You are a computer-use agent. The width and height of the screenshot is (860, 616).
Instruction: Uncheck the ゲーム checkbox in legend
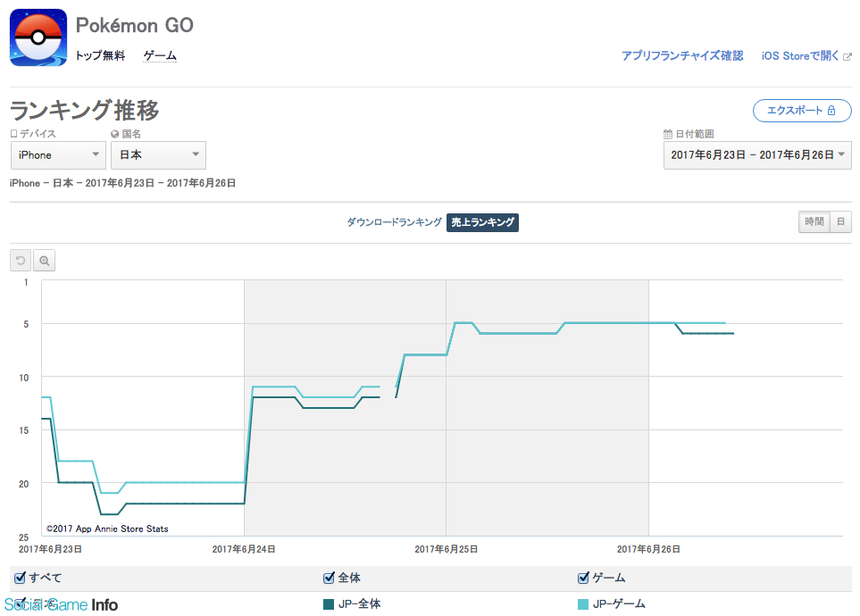click(583, 578)
